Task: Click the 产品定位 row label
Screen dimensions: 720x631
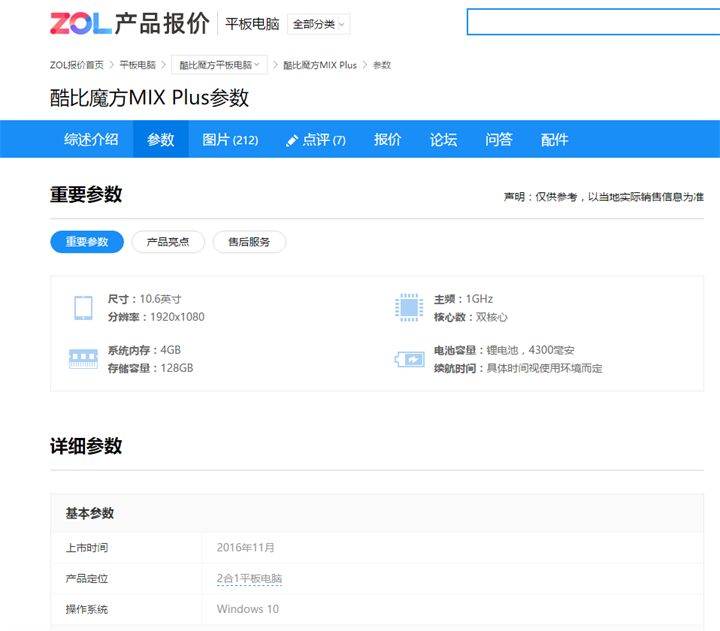Action: point(87,578)
